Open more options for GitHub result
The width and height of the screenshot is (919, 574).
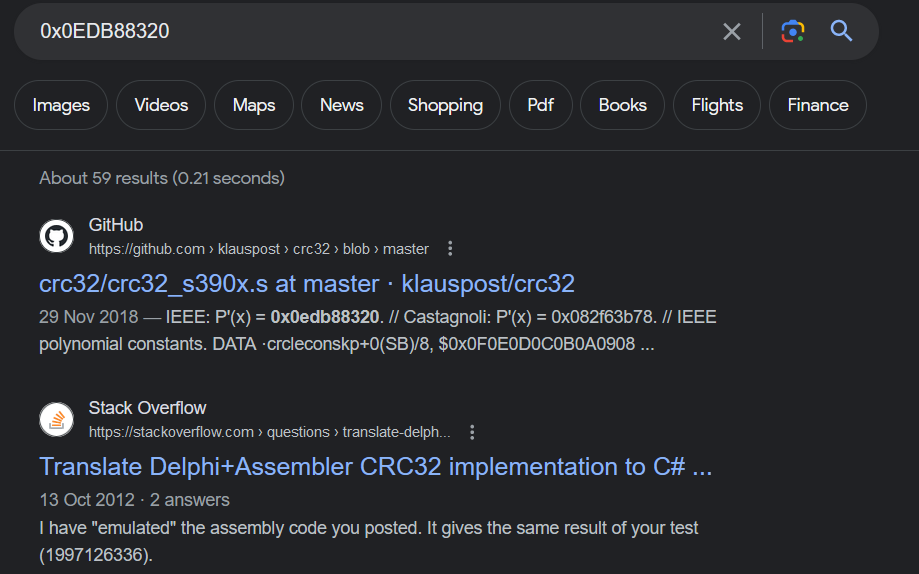[450, 248]
